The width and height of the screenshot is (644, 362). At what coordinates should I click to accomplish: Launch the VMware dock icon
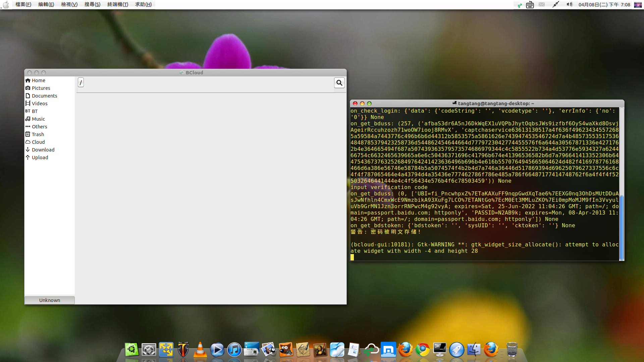166,350
